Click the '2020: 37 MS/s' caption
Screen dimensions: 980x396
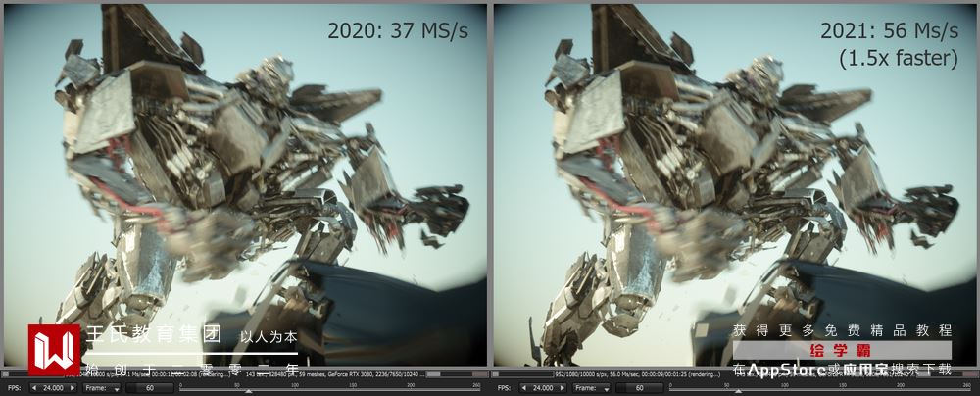click(398, 30)
